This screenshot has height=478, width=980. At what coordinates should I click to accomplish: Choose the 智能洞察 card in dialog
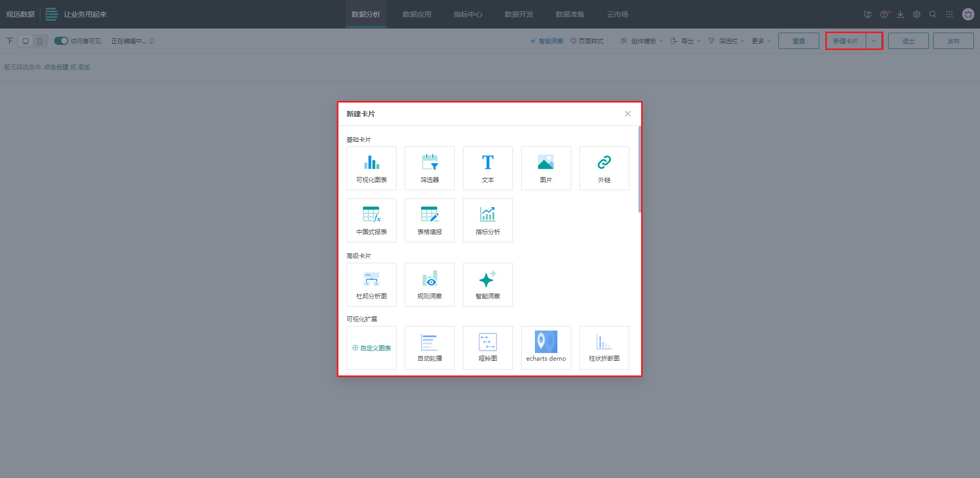(x=487, y=285)
